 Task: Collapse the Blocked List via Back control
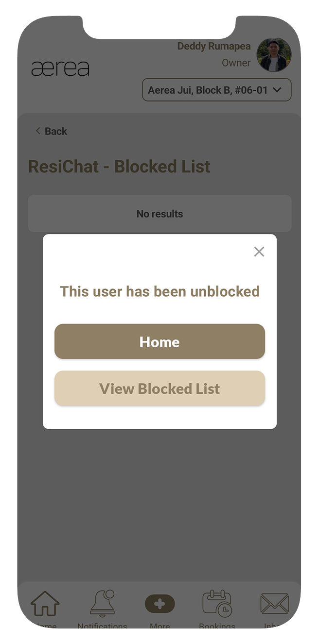coord(51,131)
